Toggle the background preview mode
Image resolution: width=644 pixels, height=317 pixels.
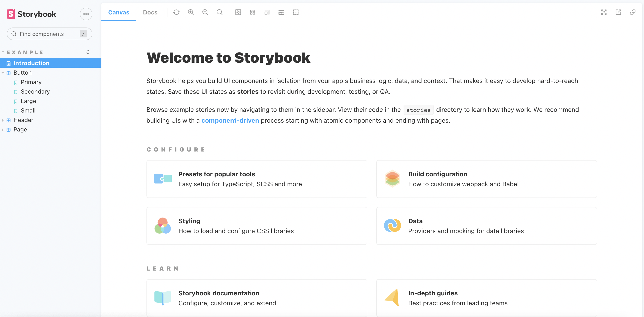pos(238,12)
